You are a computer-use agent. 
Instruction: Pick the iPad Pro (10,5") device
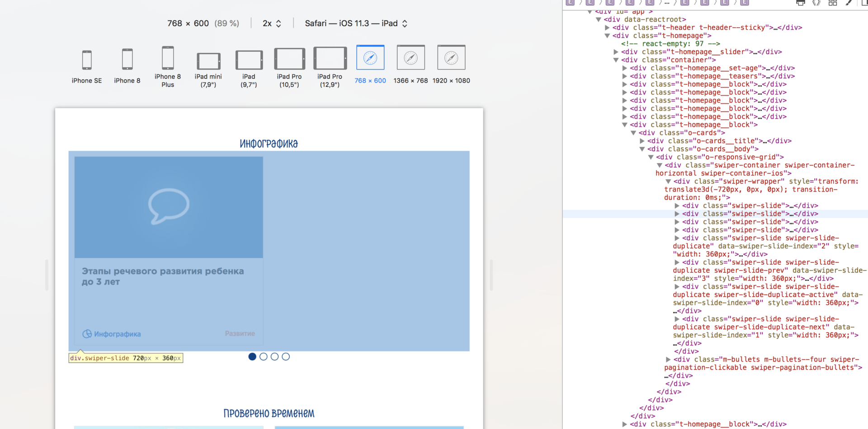(289, 68)
